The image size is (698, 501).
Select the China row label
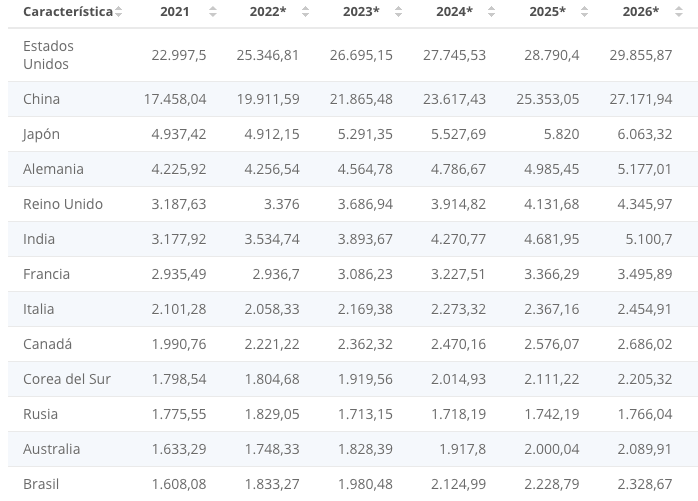click(41, 99)
